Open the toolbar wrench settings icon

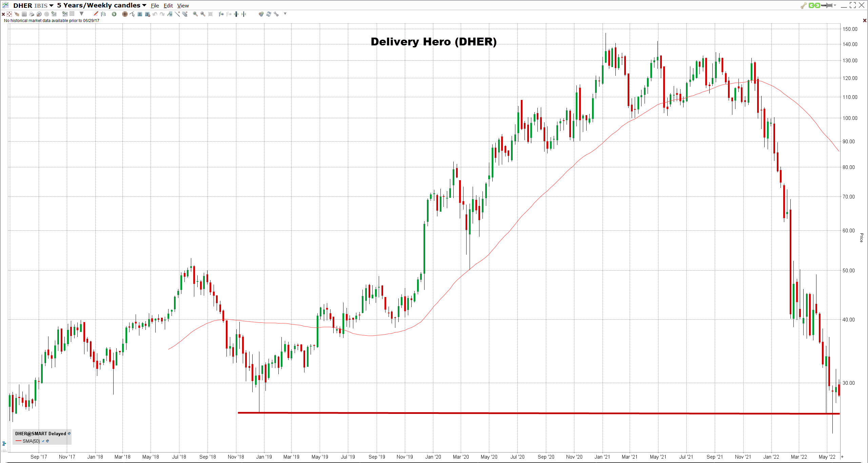(x=276, y=14)
